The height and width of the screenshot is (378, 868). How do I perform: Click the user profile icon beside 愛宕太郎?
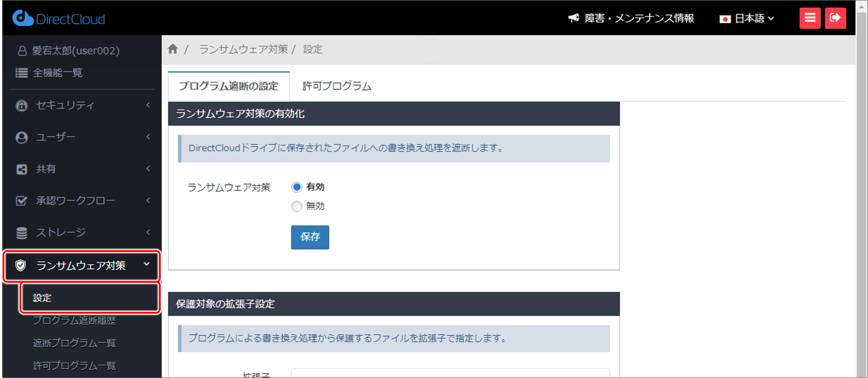coord(22,51)
